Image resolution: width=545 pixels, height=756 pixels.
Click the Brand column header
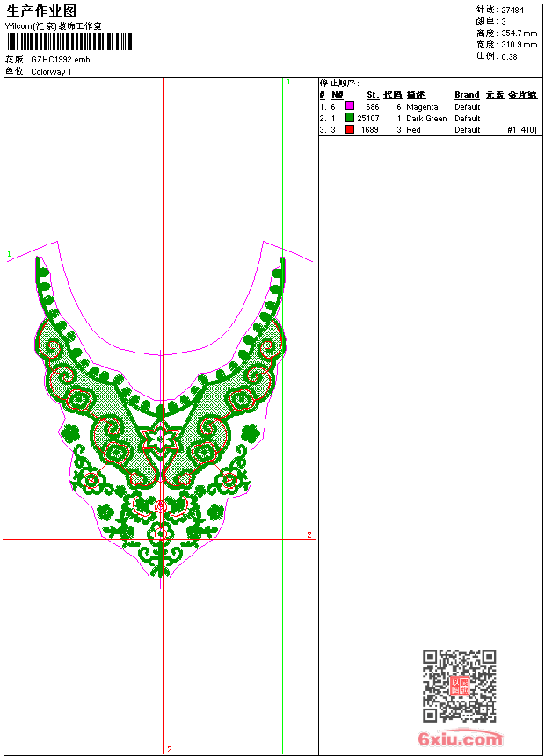467,95
